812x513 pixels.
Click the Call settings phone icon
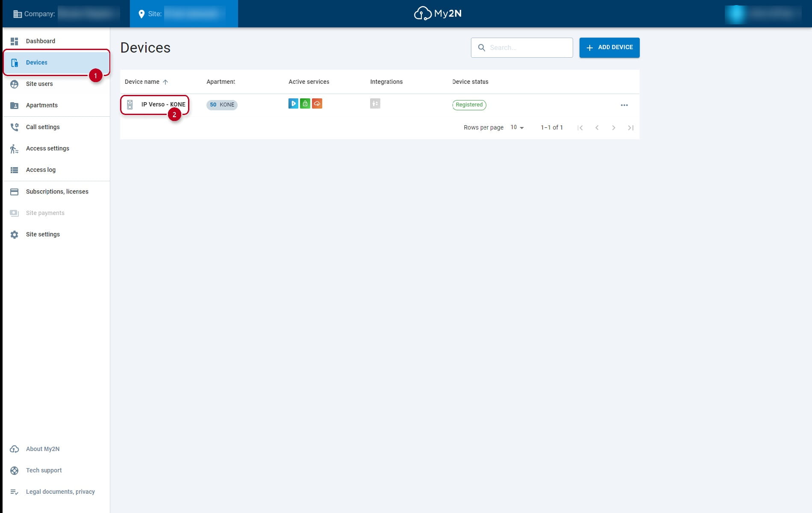coord(14,127)
